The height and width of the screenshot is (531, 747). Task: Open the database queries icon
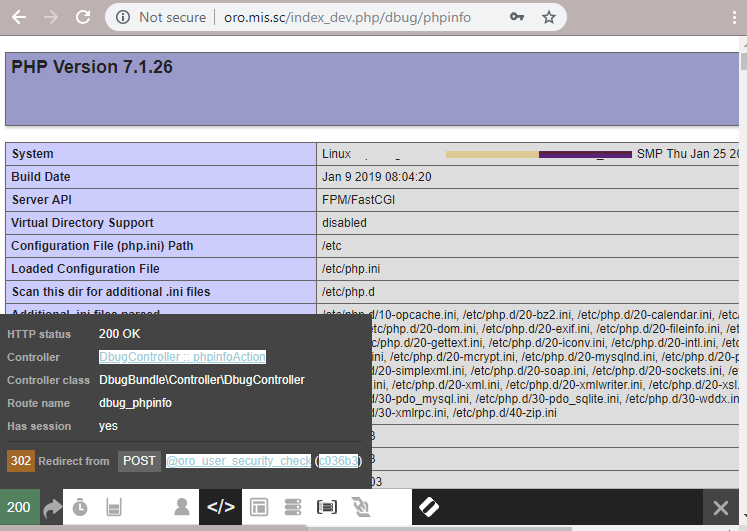pos(293,508)
